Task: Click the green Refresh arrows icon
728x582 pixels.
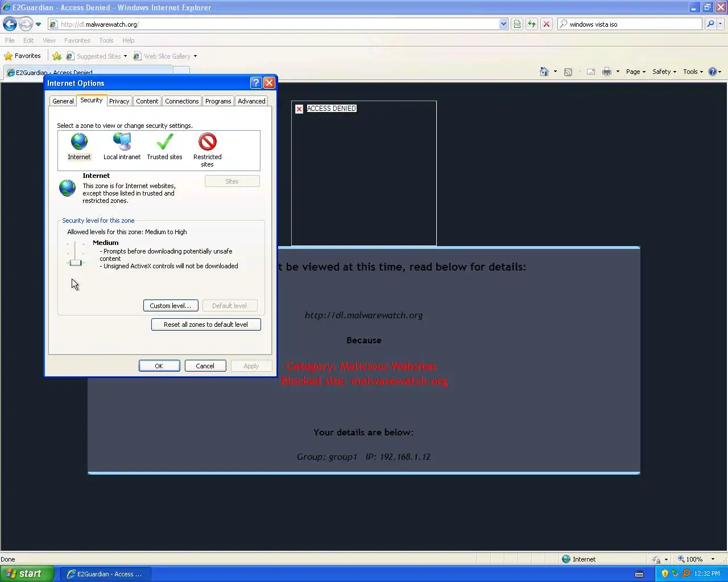Action: pos(531,24)
